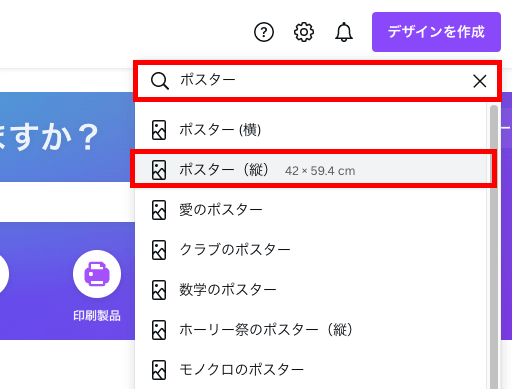Click image icon beside ポスター (横)

[x=159, y=130]
